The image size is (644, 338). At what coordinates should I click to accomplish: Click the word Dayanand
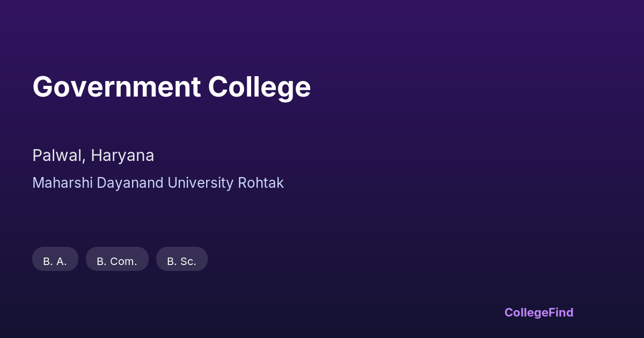tap(130, 183)
